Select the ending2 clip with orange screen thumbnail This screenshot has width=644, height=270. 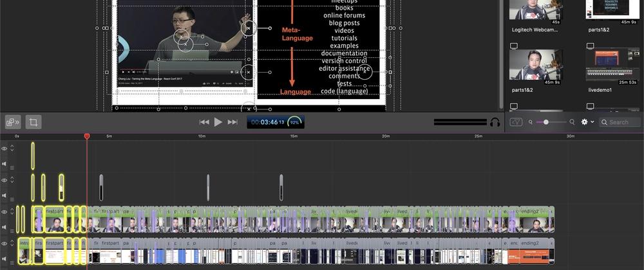point(536,251)
